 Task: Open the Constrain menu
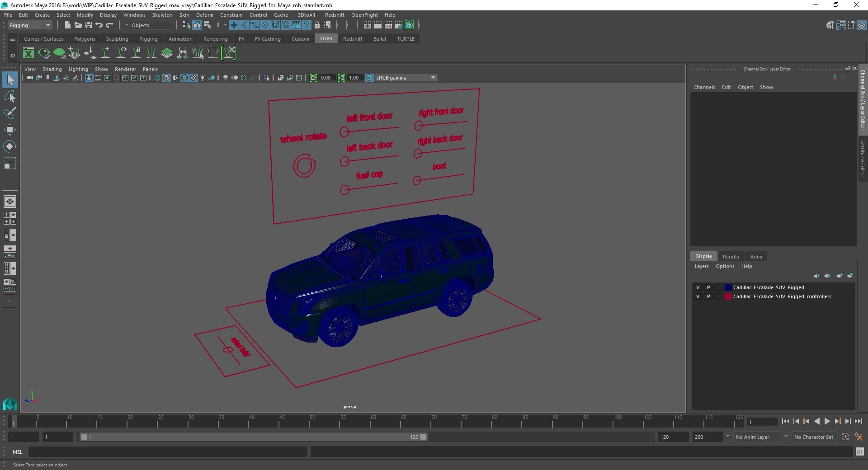(x=231, y=15)
